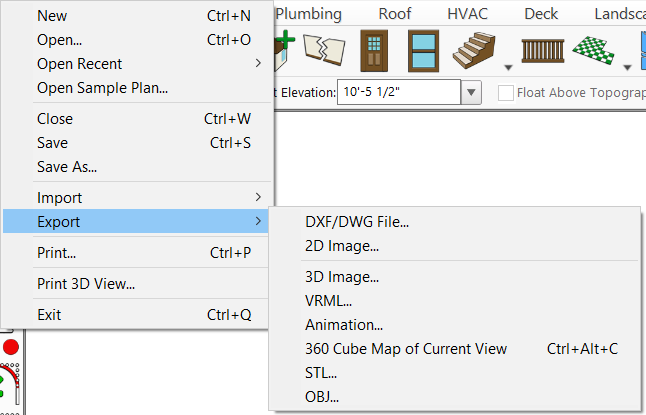Expand the stairs tool dropdown arrow
646x415 pixels.
click(x=508, y=67)
